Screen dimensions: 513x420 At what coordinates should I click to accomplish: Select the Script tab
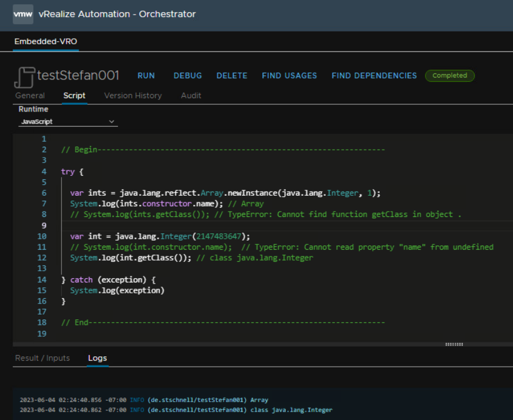tap(74, 96)
